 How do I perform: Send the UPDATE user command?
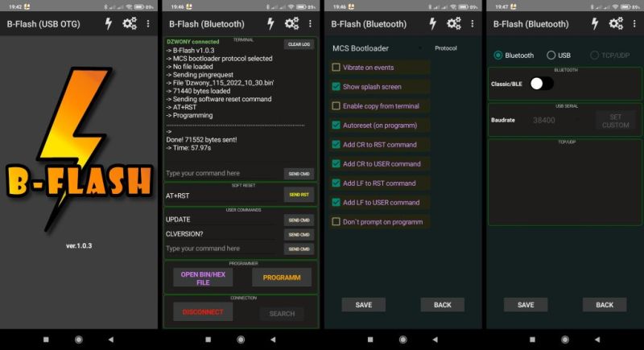click(299, 220)
